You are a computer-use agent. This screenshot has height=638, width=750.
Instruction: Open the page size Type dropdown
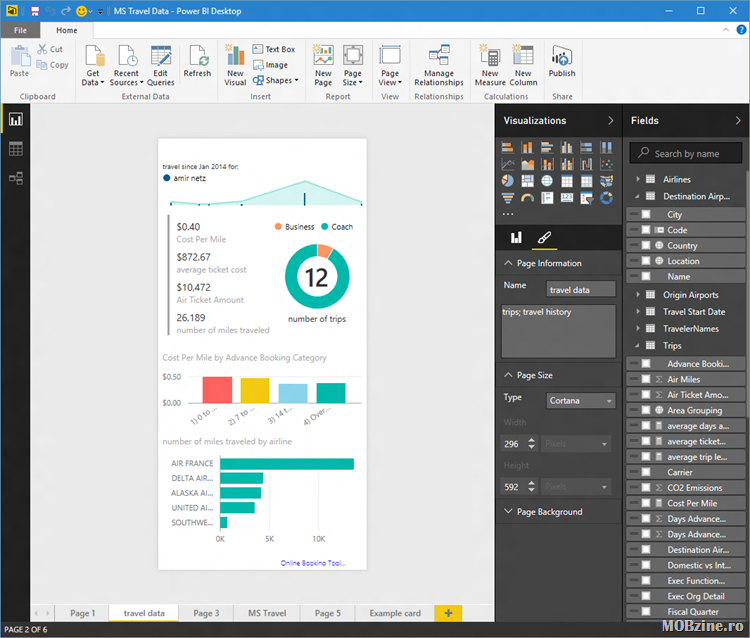click(x=581, y=400)
